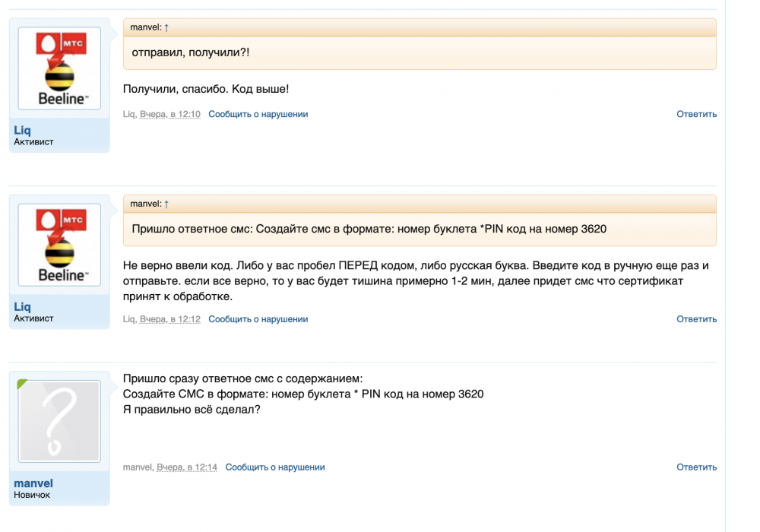Click Liq's avatar beside the "Не верно ввели код" post

(x=59, y=245)
